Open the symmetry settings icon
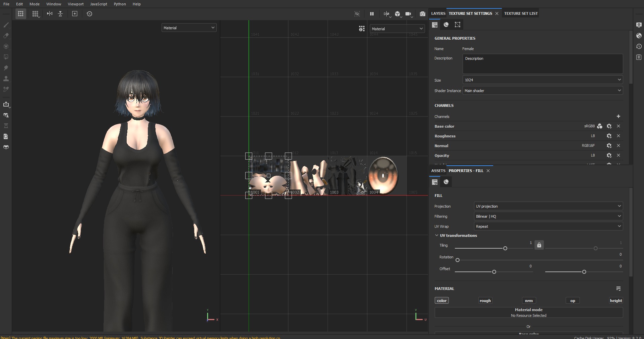 coord(387,14)
